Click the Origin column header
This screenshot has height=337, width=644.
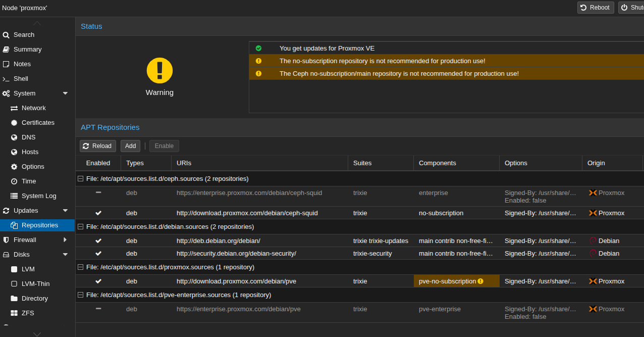click(612, 163)
